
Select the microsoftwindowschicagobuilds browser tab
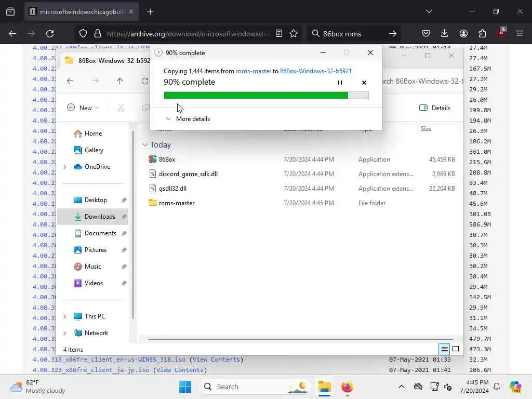82,12
